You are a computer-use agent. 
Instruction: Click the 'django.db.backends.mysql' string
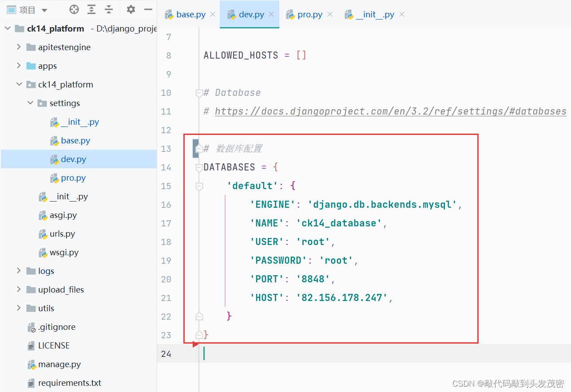point(382,204)
